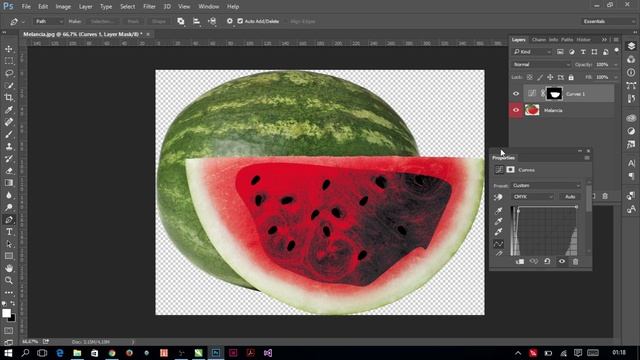640x360 pixels.
Task: Select the Blur tool
Action: [x=9, y=195]
